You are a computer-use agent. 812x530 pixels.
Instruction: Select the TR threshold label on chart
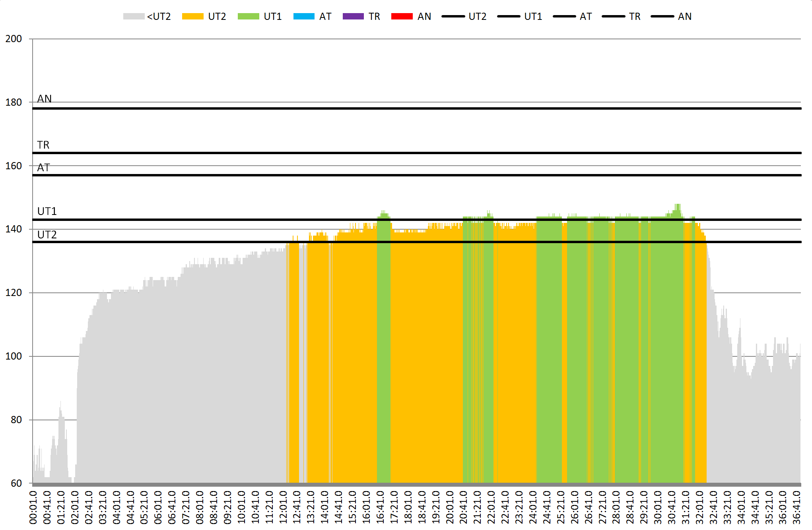pyautogui.click(x=43, y=145)
